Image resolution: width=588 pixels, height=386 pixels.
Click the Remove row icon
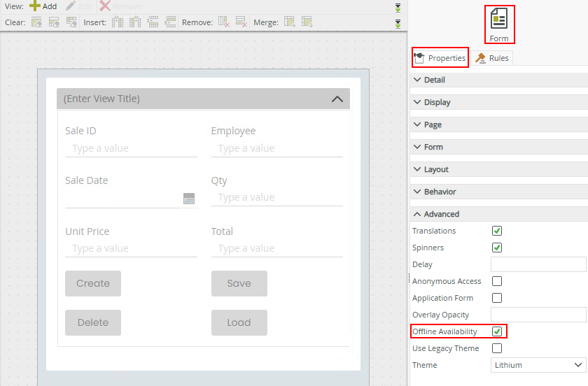pos(241,22)
